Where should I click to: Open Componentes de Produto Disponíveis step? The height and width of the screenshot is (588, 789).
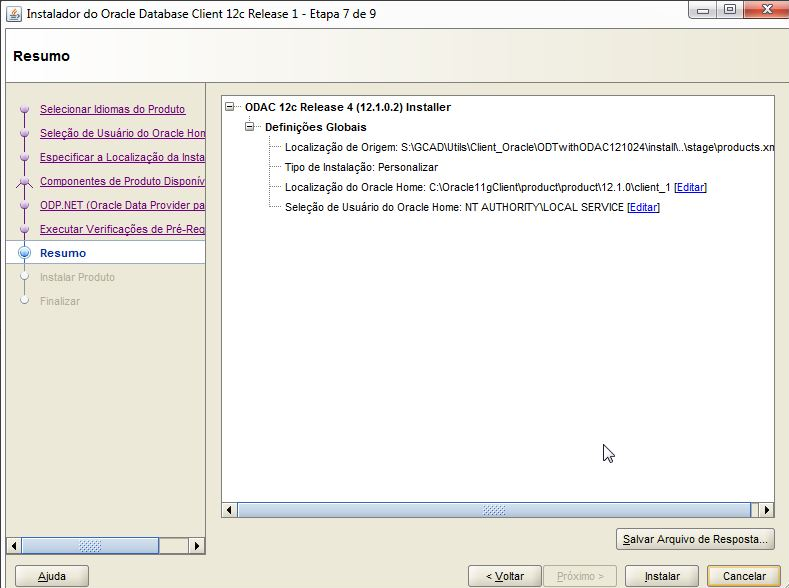[x=122, y=181]
